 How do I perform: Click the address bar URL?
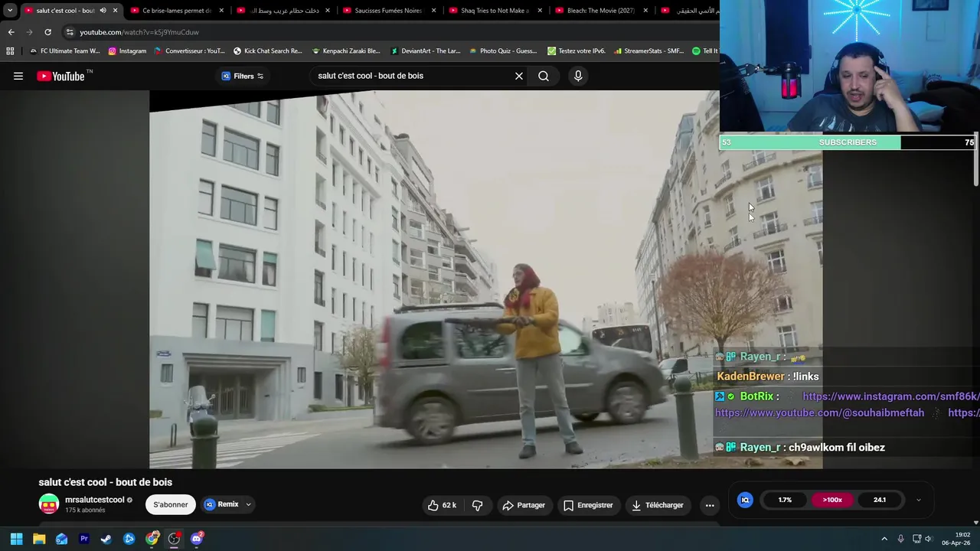(139, 32)
